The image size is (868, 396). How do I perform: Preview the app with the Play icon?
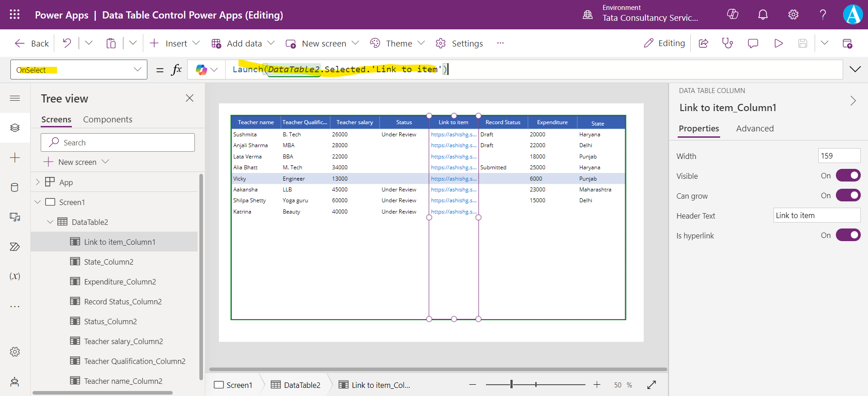(778, 43)
